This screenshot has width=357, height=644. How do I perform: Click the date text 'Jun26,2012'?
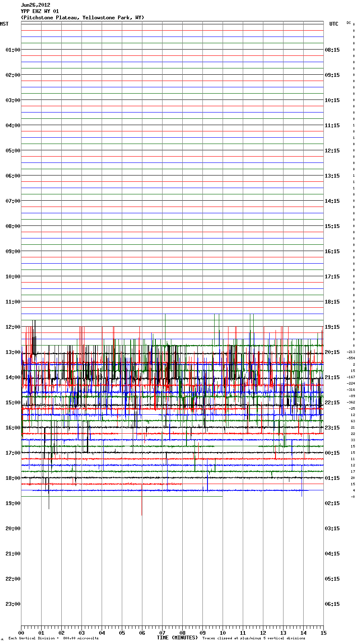pos(36,5)
